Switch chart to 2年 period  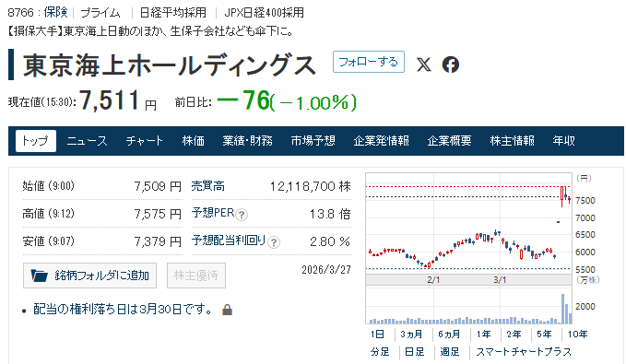click(514, 335)
